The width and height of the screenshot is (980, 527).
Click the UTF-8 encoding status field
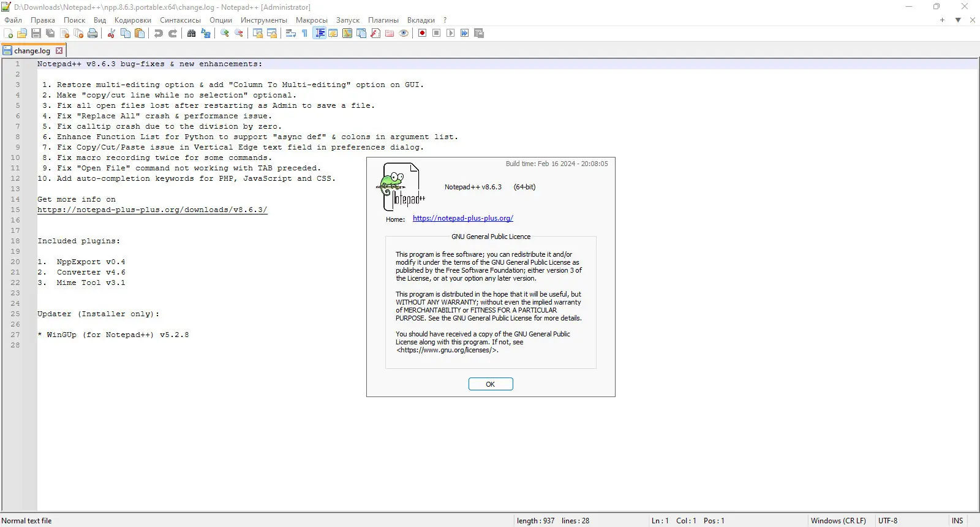coord(888,521)
